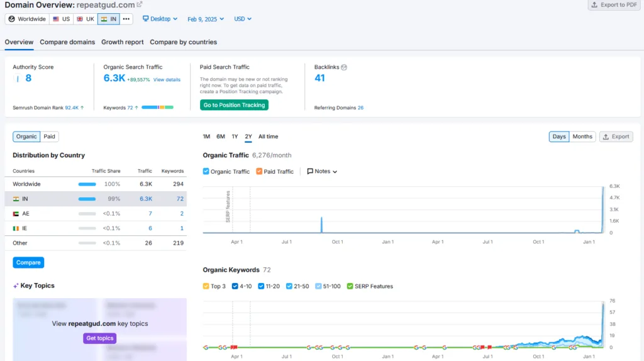Open more country databases via three dots
The width and height of the screenshot is (644, 361).
(126, 19)
